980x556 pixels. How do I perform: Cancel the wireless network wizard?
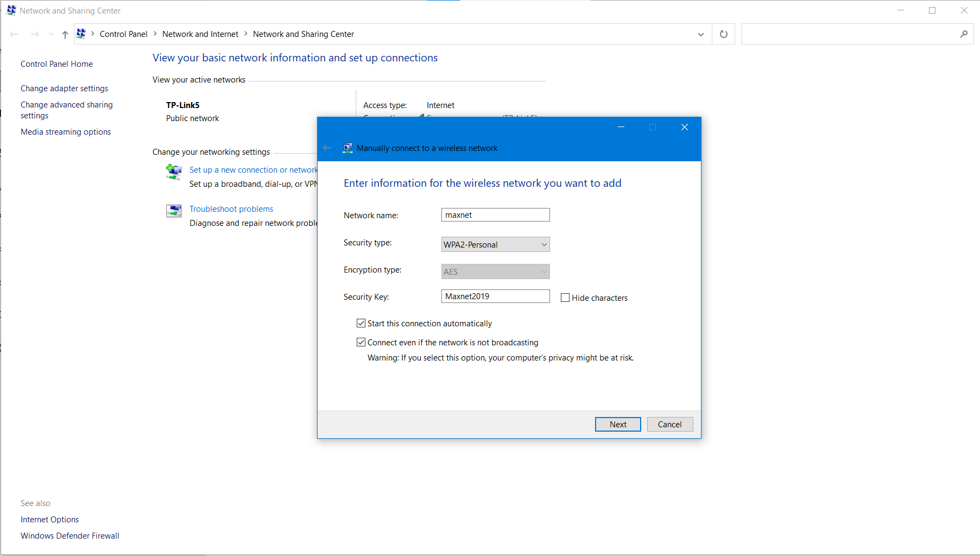(670, 425)
